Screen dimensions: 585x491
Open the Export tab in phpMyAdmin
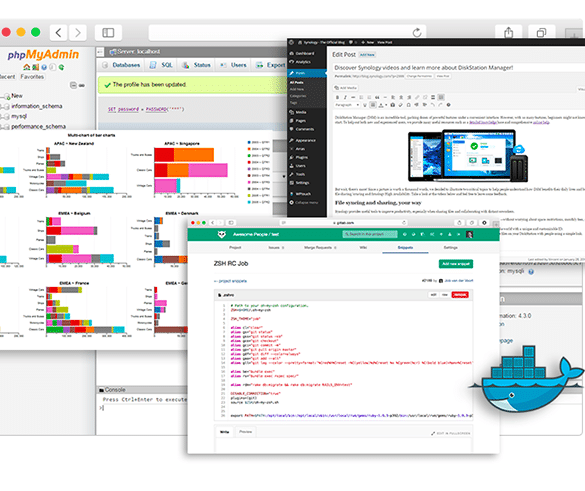(x=270, y=65)
